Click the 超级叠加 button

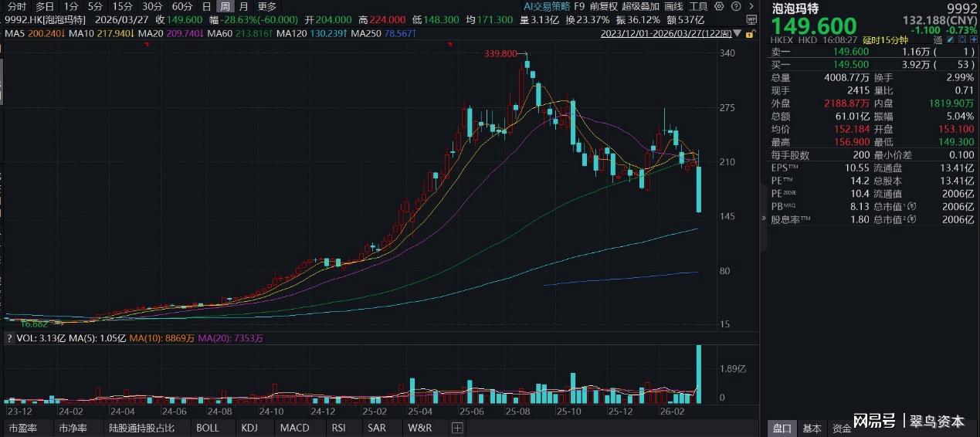pyautogui.click(x=641, y=6)
